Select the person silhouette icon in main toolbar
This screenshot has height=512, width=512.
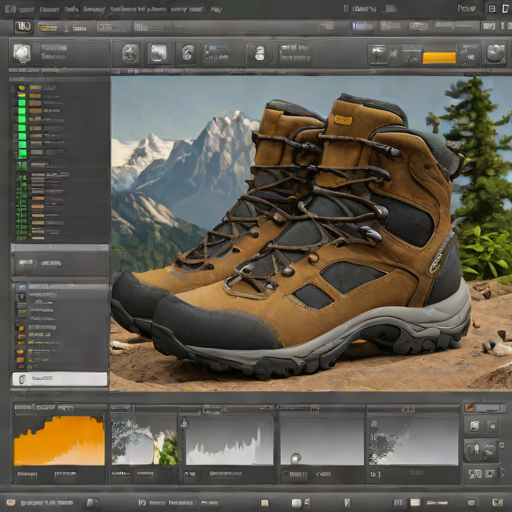point(259,53)
